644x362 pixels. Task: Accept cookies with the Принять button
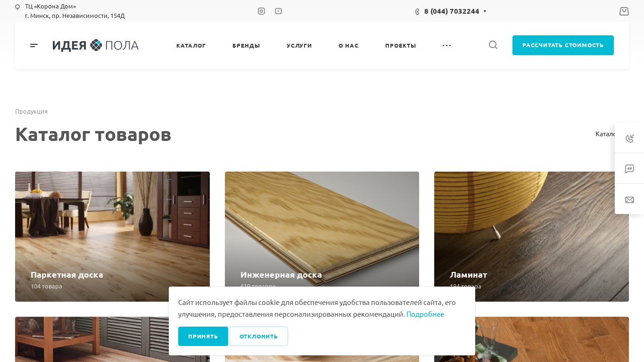pos(203,337)
